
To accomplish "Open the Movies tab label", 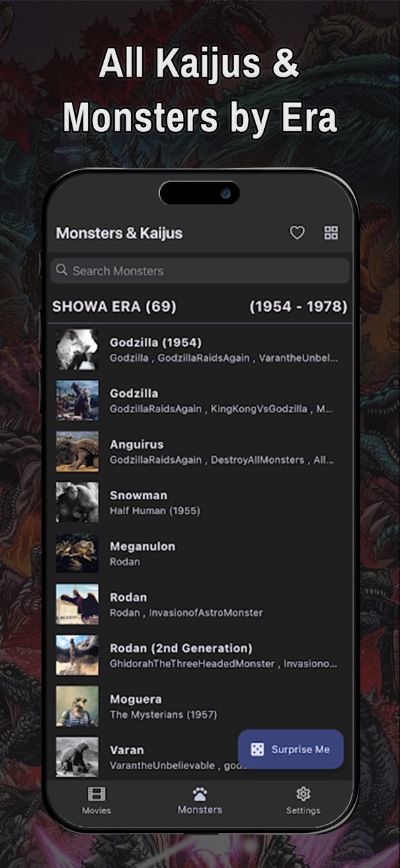I will click(x=97, y=810).
